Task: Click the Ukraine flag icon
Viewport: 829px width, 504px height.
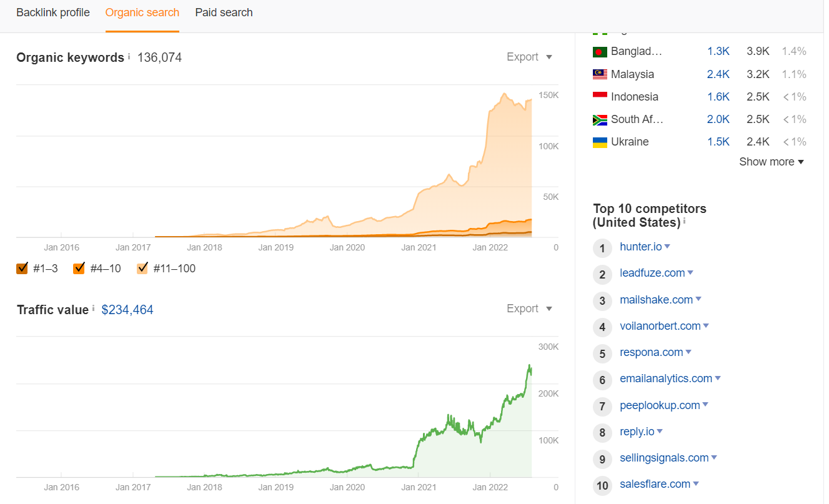Action: point(600,142)
